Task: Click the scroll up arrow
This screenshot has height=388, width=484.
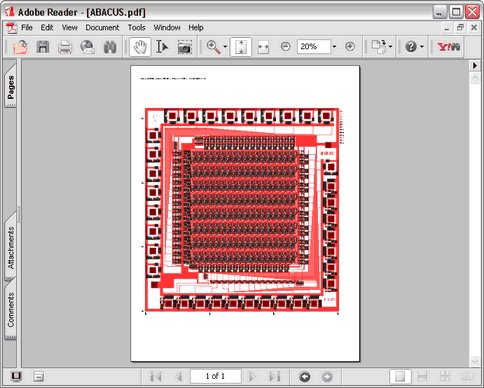Action: (475, 78)
